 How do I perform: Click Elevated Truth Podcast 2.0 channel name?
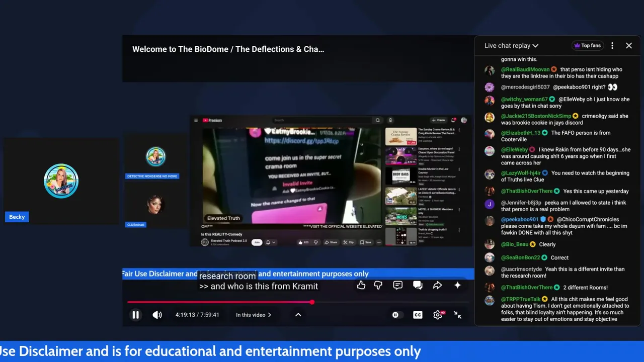point(229,241)
